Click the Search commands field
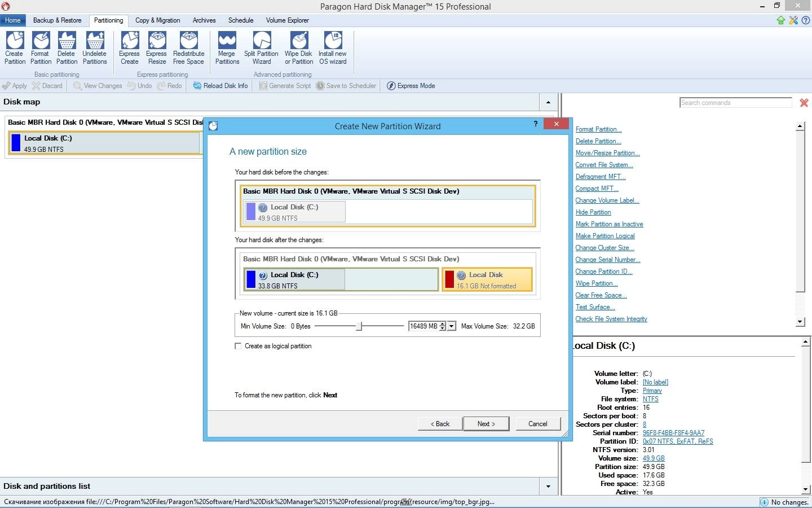Viewport: 812px width, 508px height. click(736, 103)
